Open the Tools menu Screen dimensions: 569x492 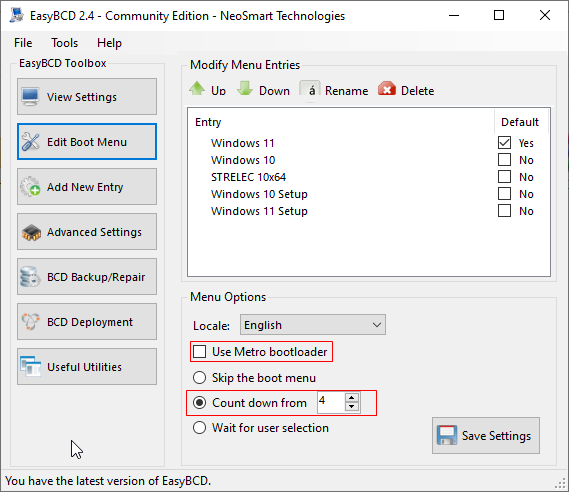click(x=64, y=43)
